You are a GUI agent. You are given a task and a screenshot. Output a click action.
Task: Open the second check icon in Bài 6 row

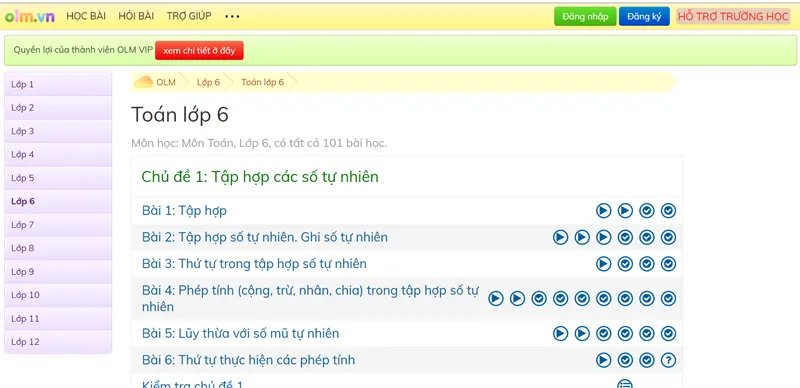(x=646, y=360)
